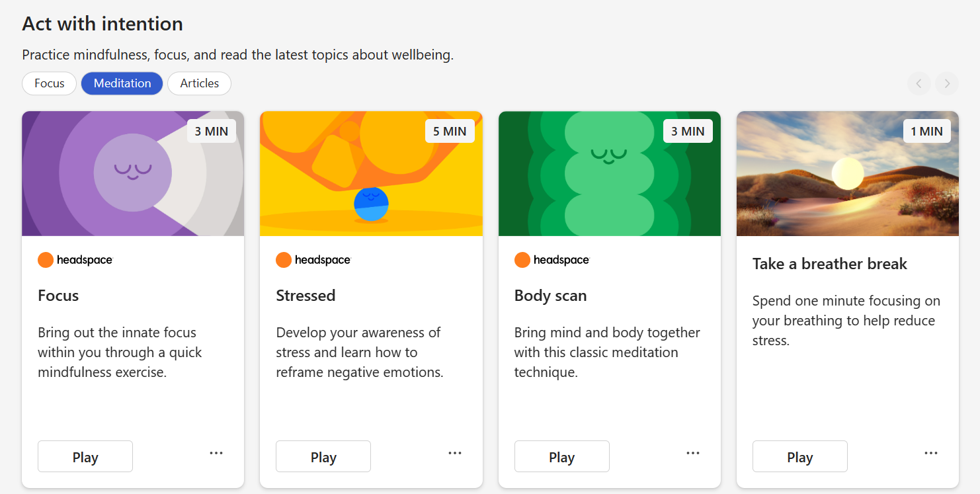The width and height of the screenshot is (980, 494).
Task: Play the Take a breather break session
Action: coord(799,457)
